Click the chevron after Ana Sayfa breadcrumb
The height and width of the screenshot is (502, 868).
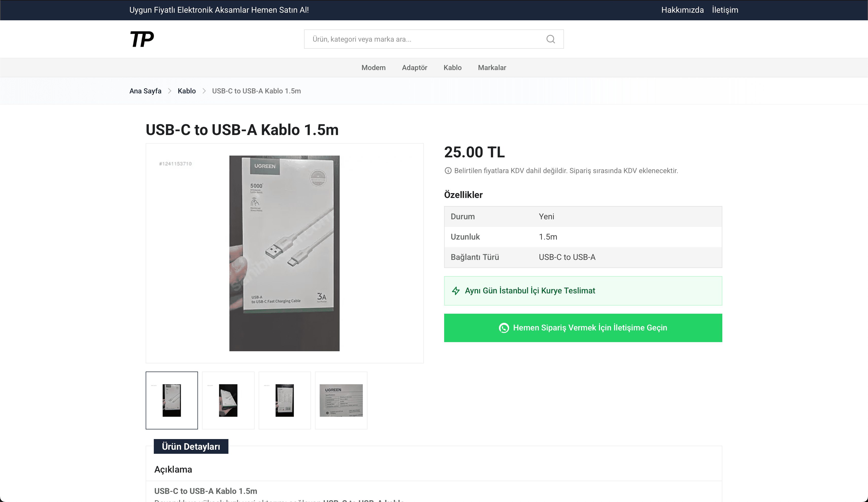pos(170,91)
